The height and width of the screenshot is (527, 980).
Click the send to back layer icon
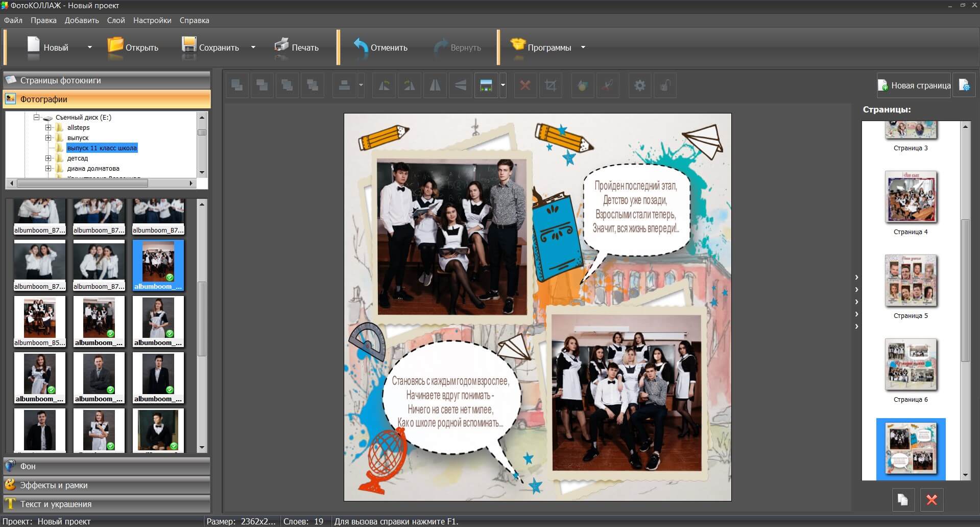313,85
